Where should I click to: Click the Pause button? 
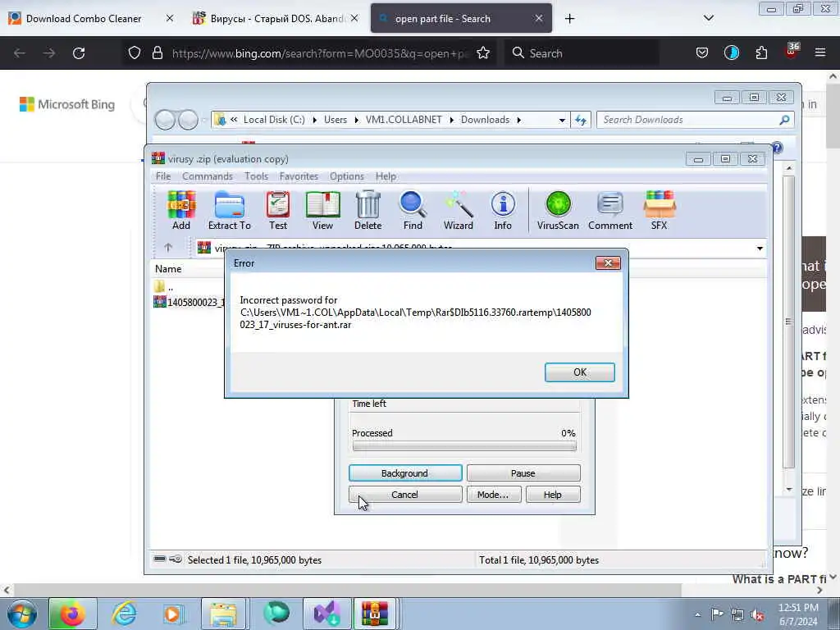coord(523,473)
